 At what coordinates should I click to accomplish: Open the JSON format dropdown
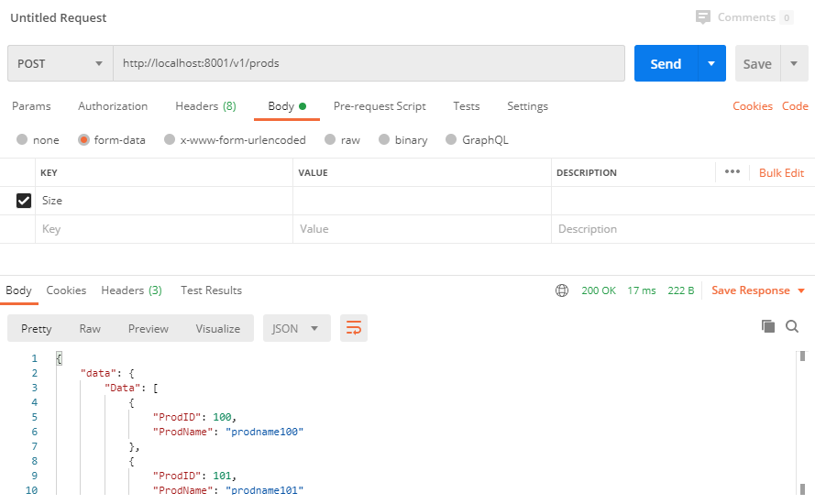tap(297, 328)
